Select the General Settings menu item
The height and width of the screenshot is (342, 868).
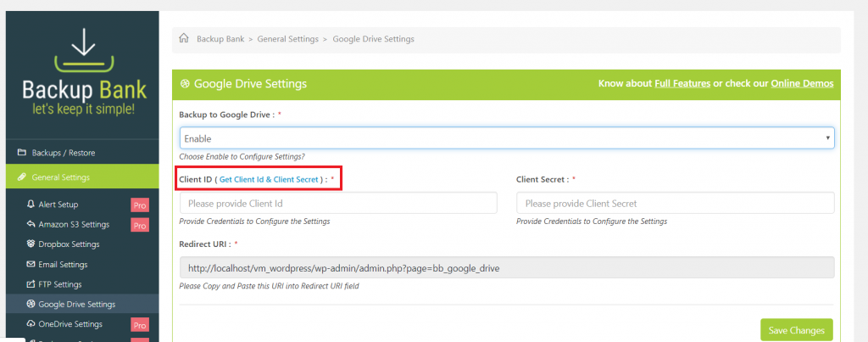pyautogui.click(x=61, y=177)
